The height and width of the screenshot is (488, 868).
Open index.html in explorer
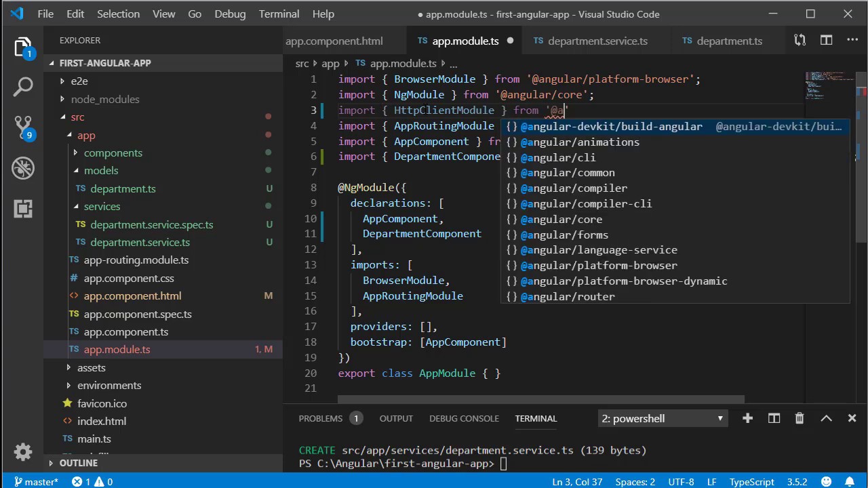point(101,421)
